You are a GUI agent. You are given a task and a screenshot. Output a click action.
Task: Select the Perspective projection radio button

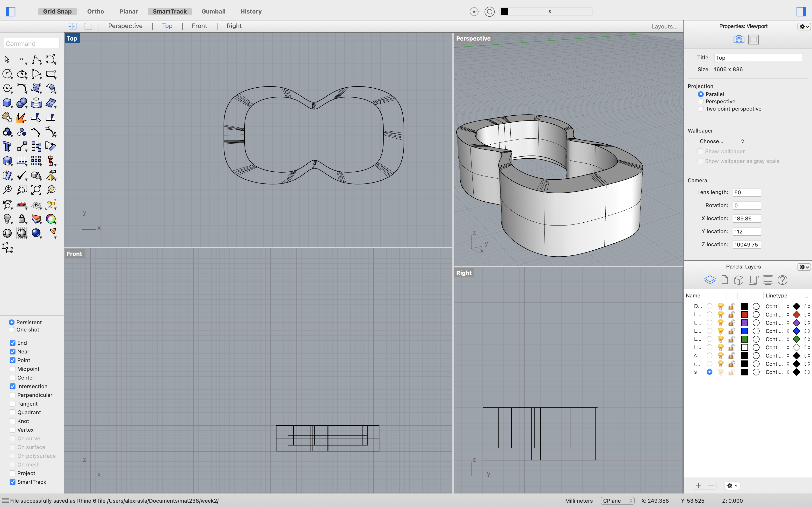(x=701, y=101)
